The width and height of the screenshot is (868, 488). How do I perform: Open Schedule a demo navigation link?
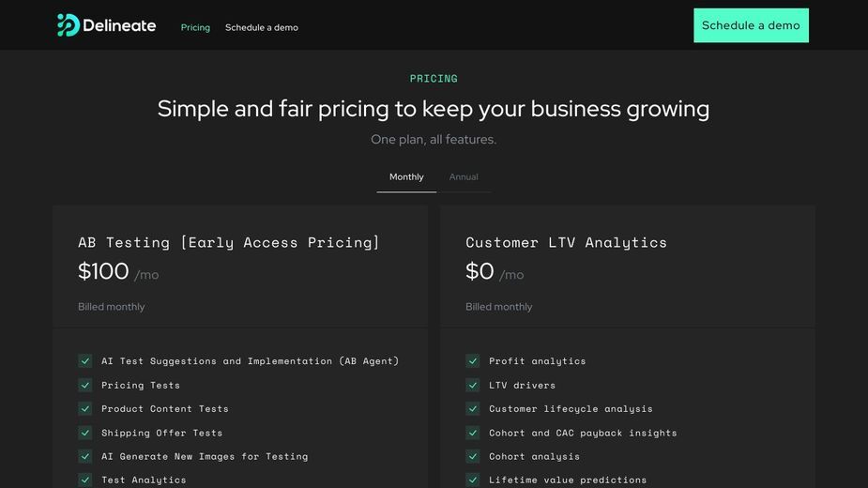click(261, 28)
